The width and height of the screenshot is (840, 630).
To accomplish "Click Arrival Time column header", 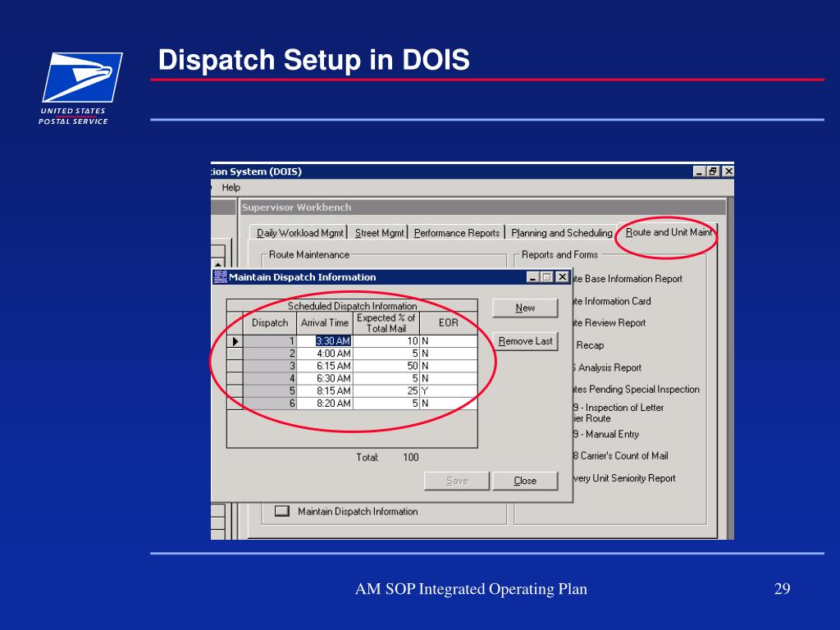I will [325, 323].
